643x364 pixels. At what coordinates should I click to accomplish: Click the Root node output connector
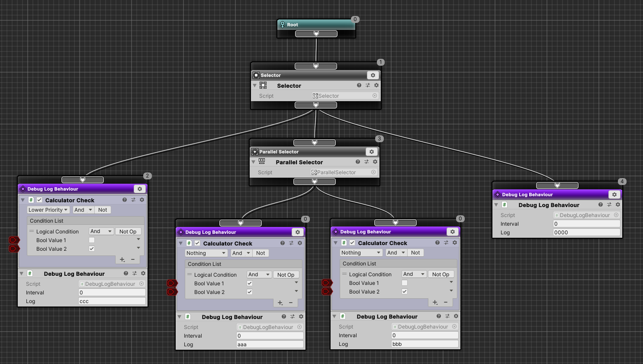(x=316, y=34)
